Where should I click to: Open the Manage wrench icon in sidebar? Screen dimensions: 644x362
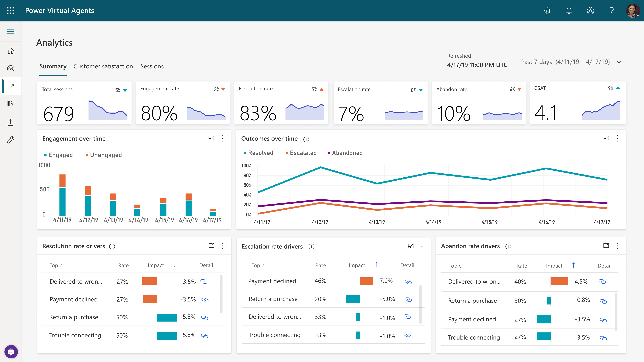point(11,140)
